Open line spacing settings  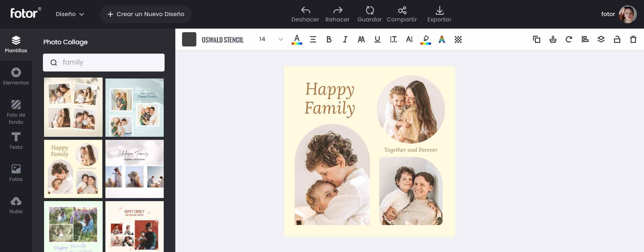point(393,40)
